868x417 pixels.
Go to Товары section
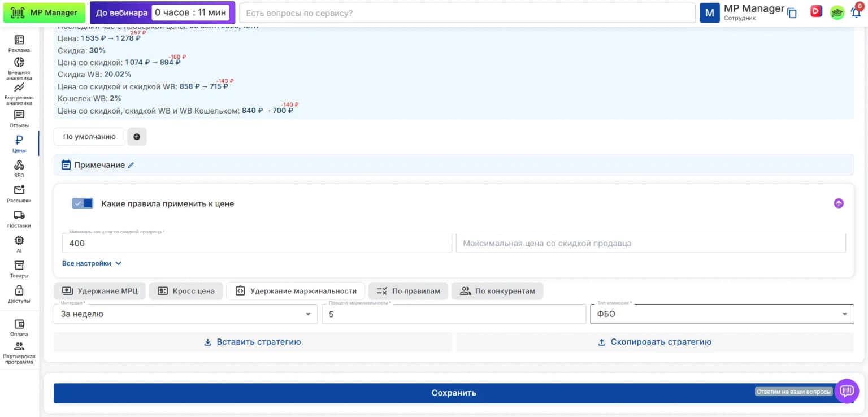19,269
